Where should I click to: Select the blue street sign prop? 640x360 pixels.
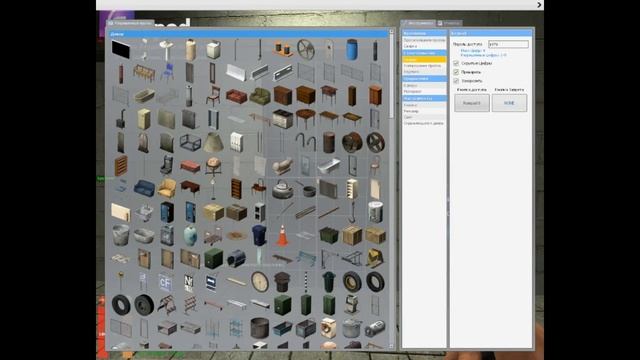pyautogui.click(x=211, y=282)
